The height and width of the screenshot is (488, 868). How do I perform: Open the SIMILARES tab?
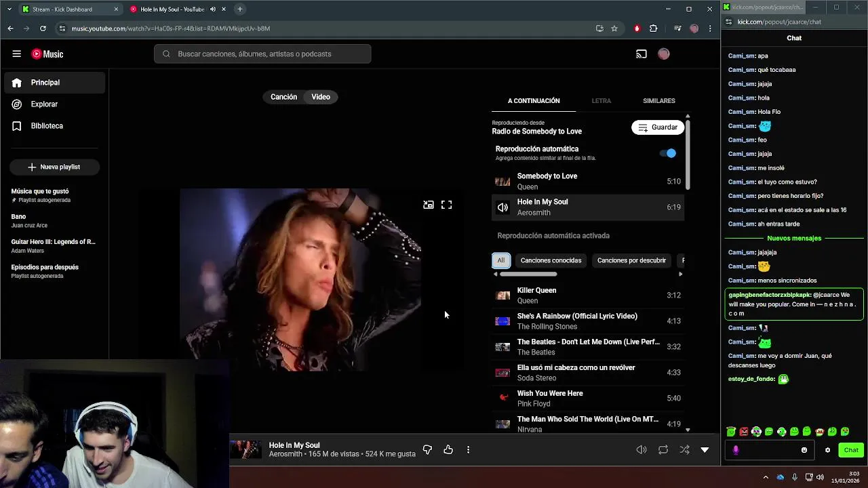click(658, 101)
